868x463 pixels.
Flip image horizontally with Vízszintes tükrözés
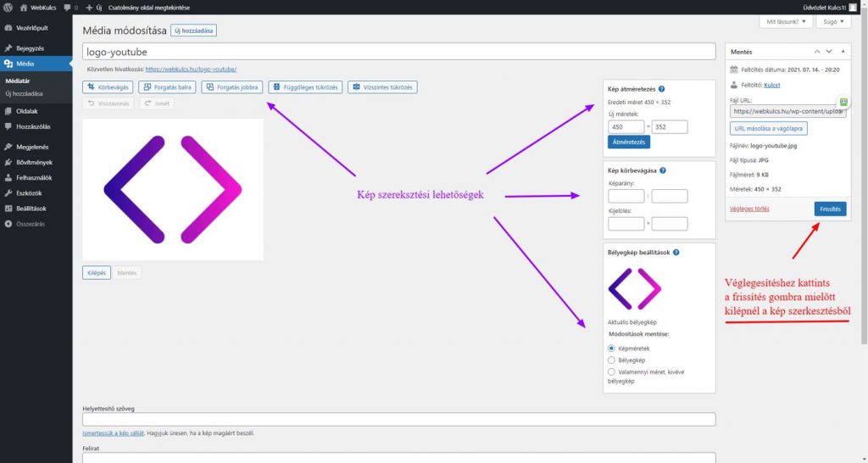click(x=382, y=86)
